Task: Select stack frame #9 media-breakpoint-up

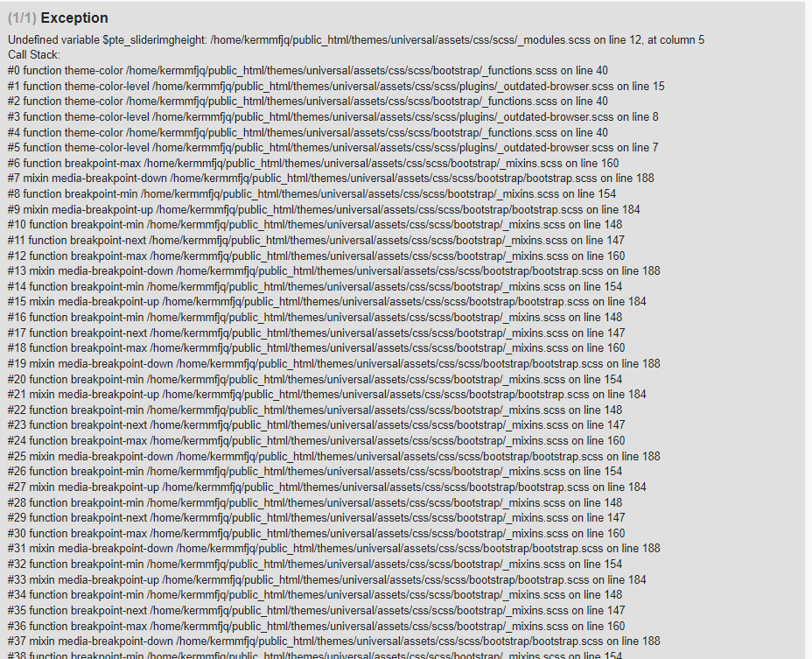Action: tap(324, 210)
